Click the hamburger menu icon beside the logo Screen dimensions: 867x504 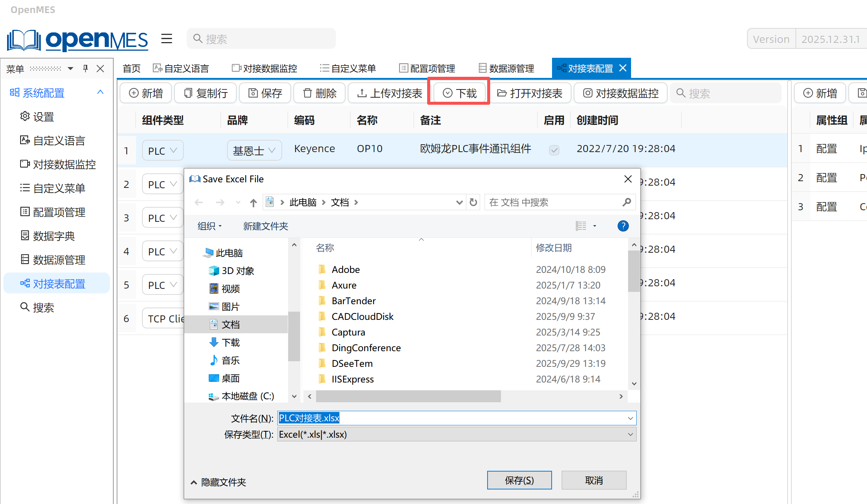click(167, 38)
